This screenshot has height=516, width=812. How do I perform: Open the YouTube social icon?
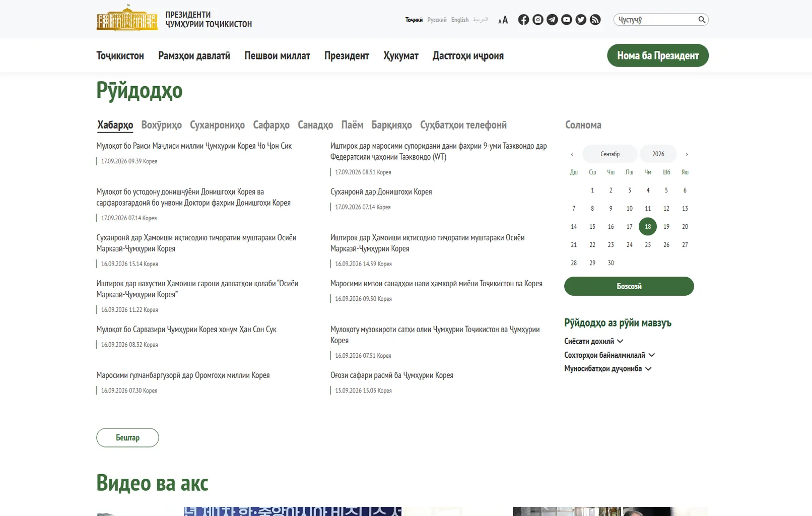tap(567, 20)
